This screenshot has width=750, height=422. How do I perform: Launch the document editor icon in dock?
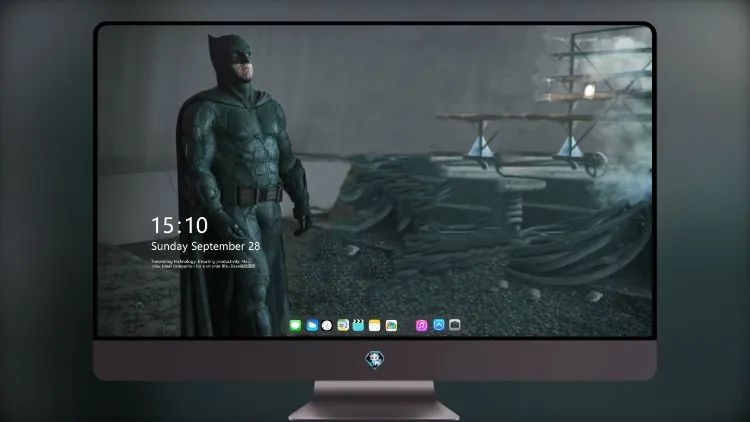point(343,325)
